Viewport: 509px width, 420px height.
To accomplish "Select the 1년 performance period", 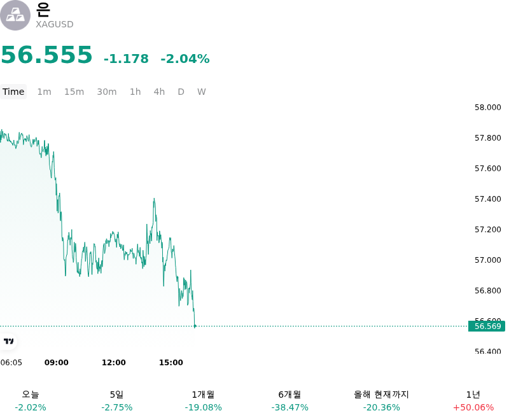I will coord(473,401).
